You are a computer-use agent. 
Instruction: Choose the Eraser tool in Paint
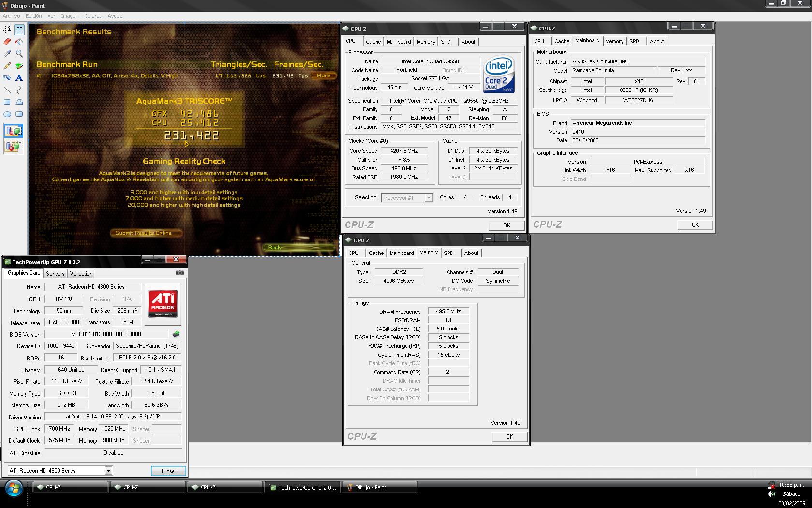point(7,42)
